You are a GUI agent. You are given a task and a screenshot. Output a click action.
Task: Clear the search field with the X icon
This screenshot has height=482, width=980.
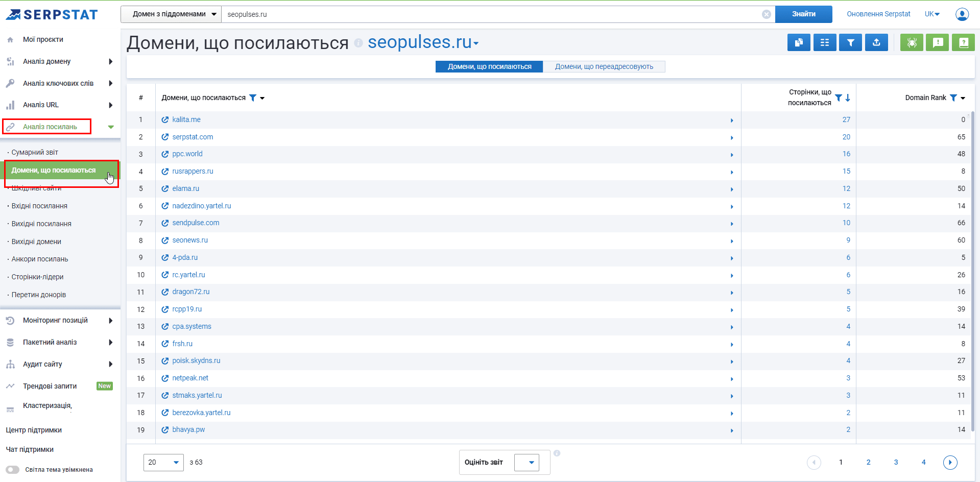pos(767,14)
